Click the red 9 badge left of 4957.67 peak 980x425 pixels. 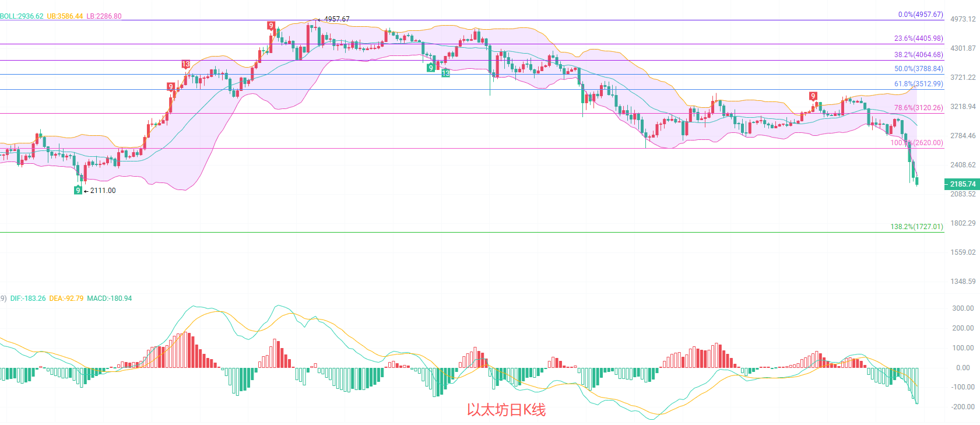(x=271, y=25)
